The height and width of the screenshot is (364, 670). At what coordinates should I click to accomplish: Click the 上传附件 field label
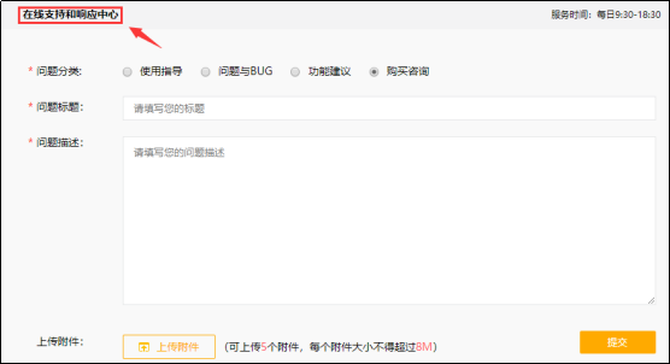click(60, 342)
